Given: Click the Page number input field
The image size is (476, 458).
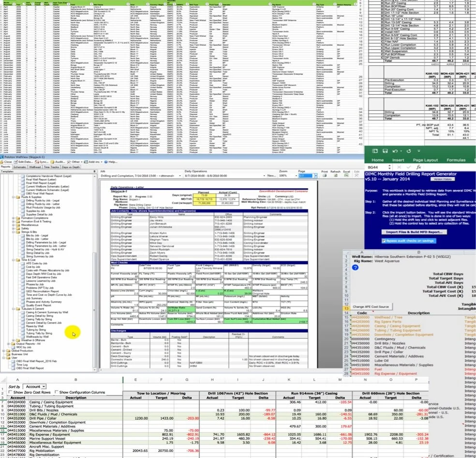Looking at the screenshot, I should pos(305,175).
